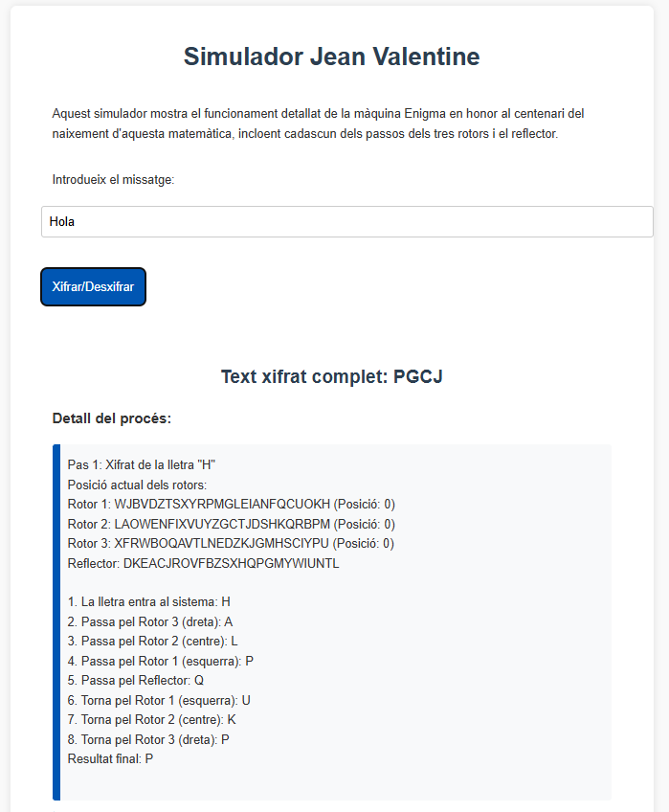Click step 4 "Passa pel Rotor 1 (esquerra)"

[160, 661]
